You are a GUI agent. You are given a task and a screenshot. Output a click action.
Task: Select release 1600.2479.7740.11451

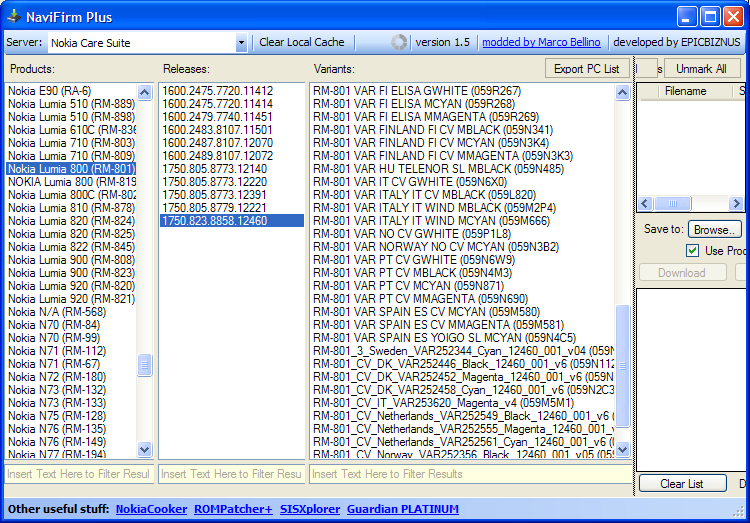click(232, 117)
